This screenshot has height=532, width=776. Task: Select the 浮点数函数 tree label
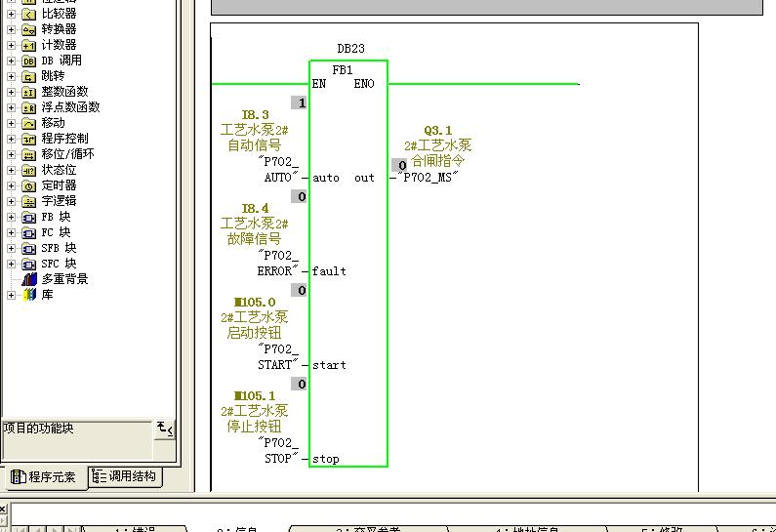point(71,107)
